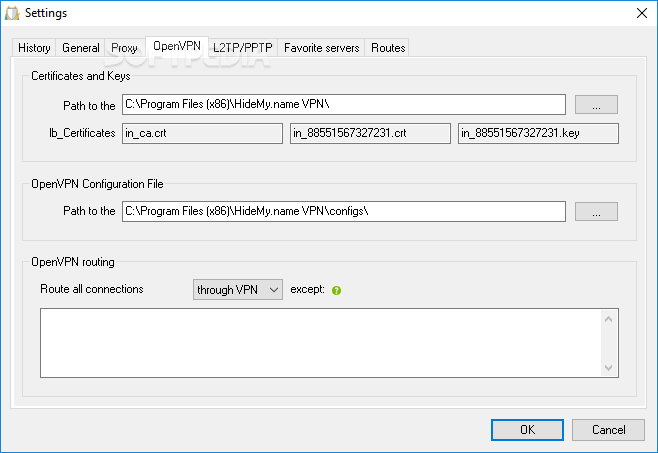Click the 'OpenVPN routing' group title
This screenshot has width=658, height=453.
click(73, 262)
